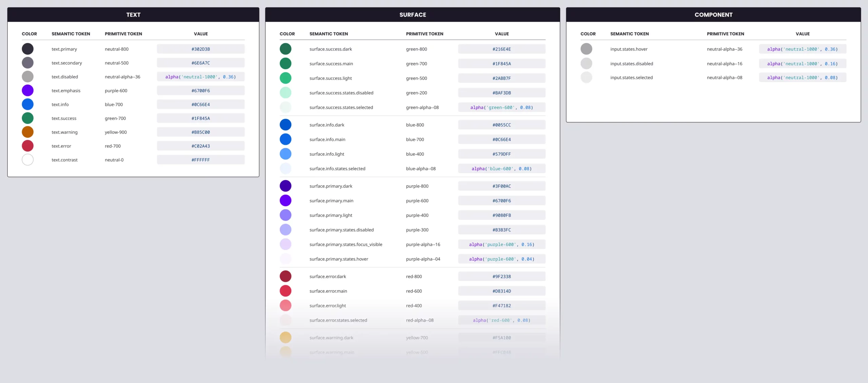Image resolution: width=868 pixels, height=383 pixels.
Task: Select the surface.warning.dark yellow swatch
Action: click(285, 338)
